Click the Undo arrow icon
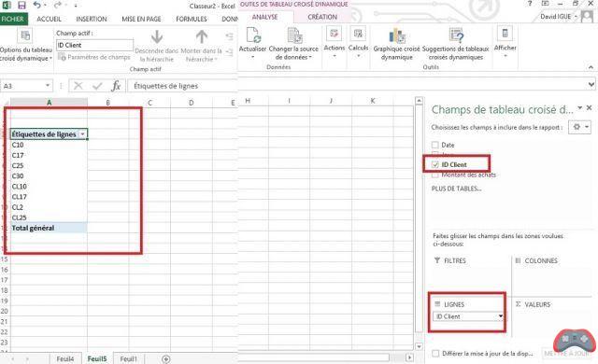This screenshot has height=364, width=598. [37, 6]
